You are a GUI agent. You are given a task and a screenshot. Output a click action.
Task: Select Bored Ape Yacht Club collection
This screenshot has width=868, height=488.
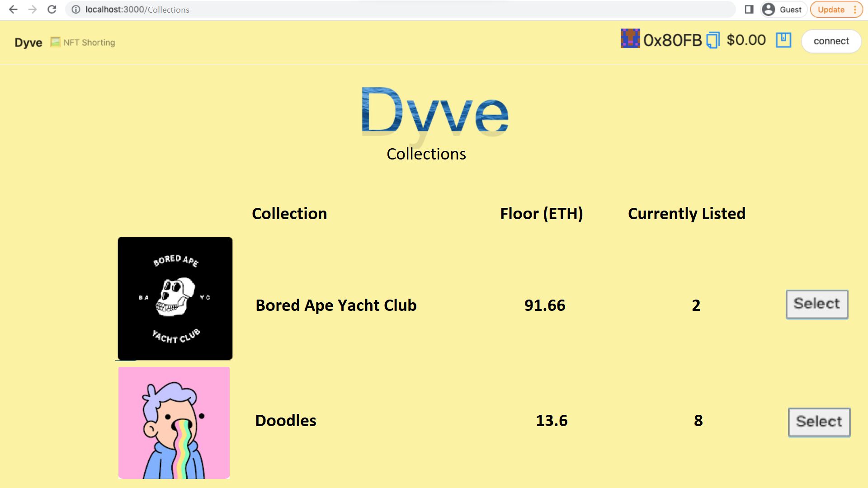tap(817, 304)
